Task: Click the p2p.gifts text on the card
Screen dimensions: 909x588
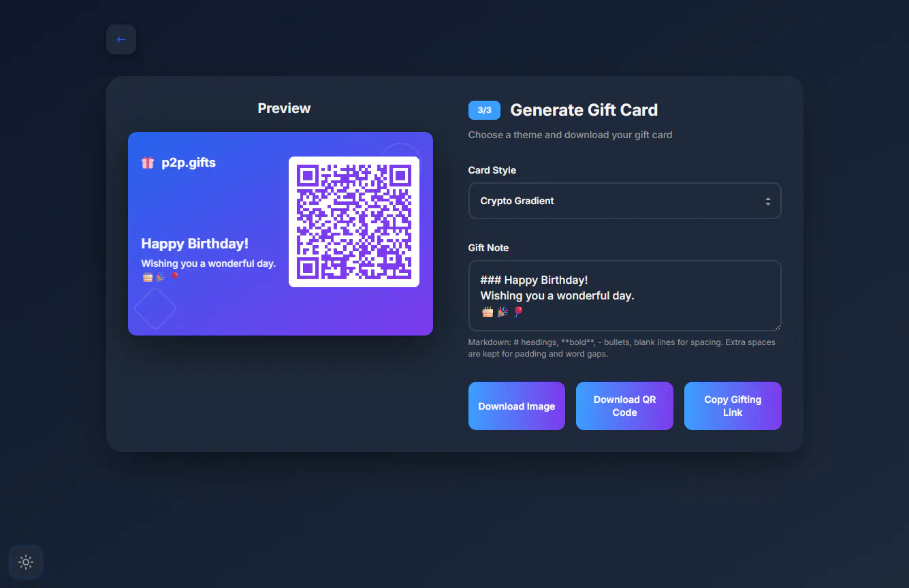Action: [189, 163]
